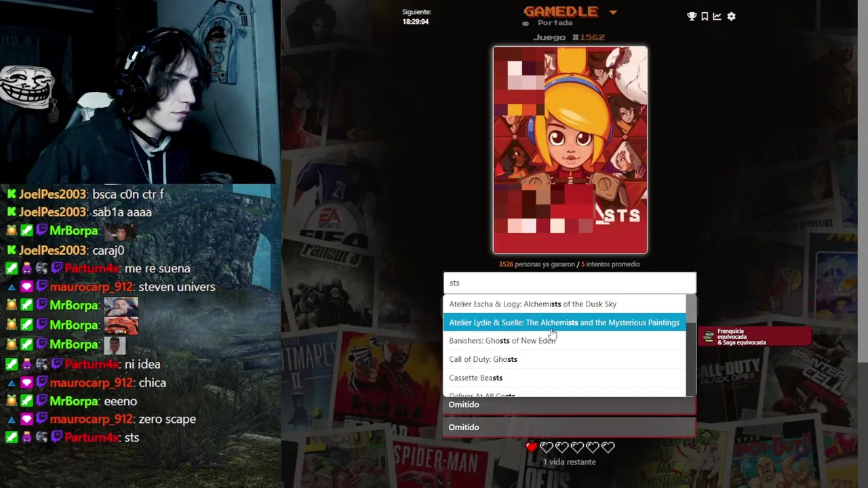
Task: Click the 'caraj0' chat message text
Action: [x=108, y=251]
